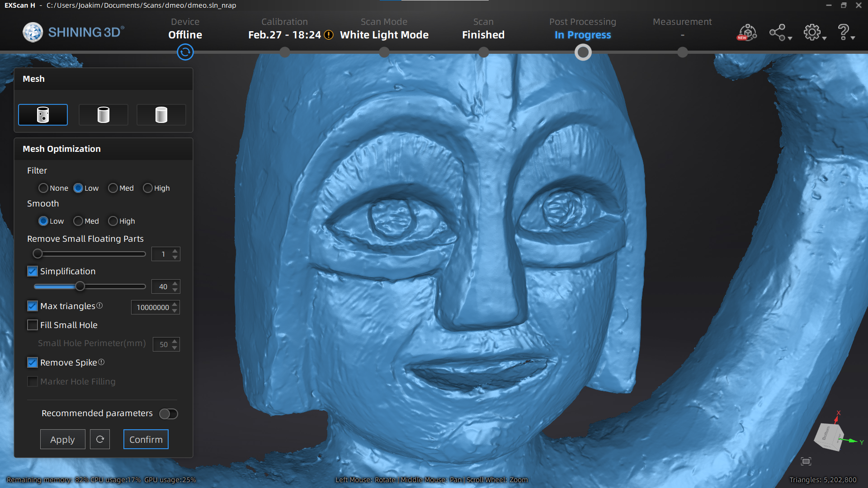This screenshot has height=488, width=868.
Task: Toggle on Recommended parameters
Action: (x=168, y=414)
